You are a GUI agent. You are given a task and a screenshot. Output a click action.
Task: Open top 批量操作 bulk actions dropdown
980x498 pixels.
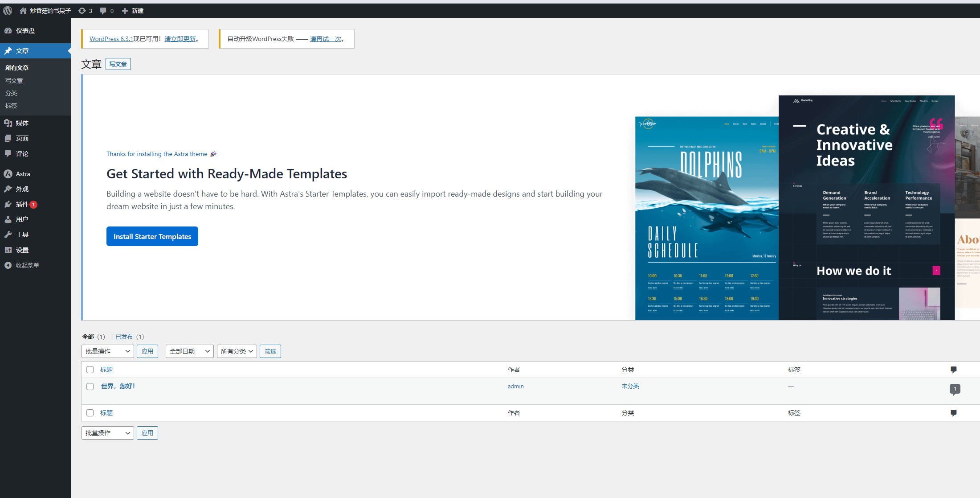[x=107, y=351]
